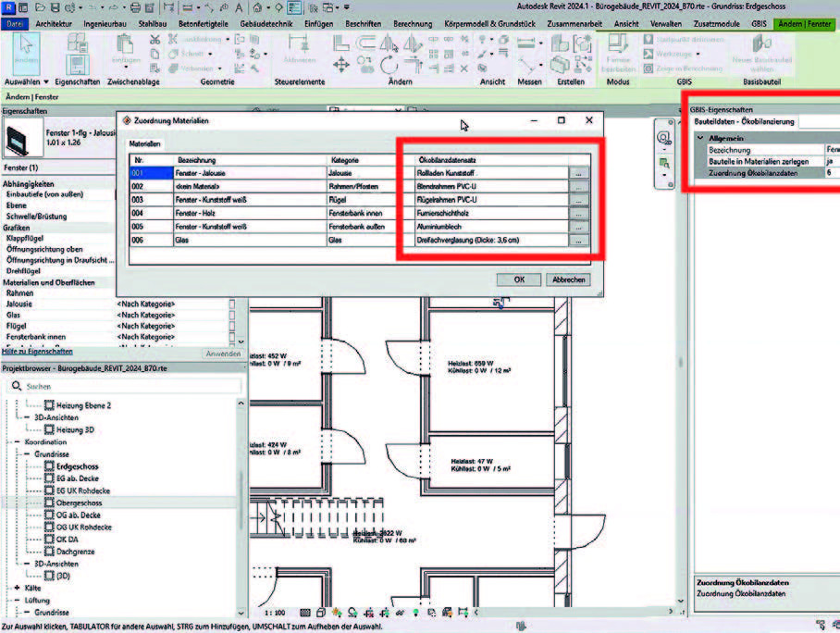Select the Text 'A' tool in quick access toolbar

239,7
